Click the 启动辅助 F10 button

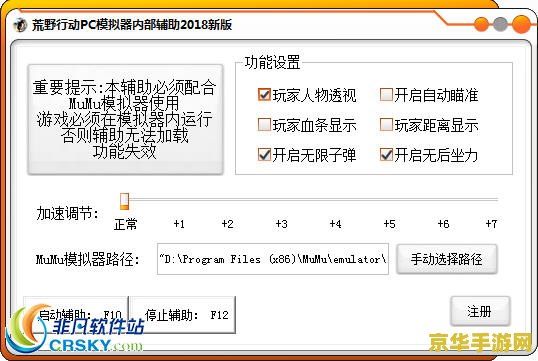tap(75, 315)
